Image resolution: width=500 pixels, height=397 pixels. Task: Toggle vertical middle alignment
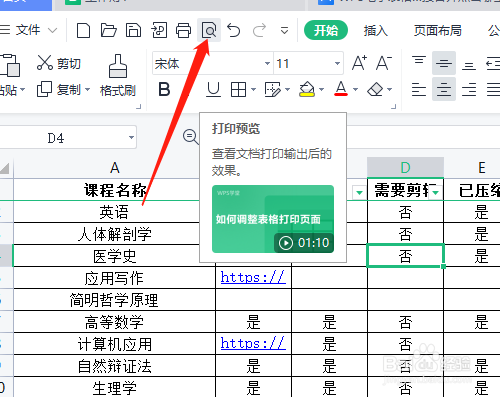[444, 63]
